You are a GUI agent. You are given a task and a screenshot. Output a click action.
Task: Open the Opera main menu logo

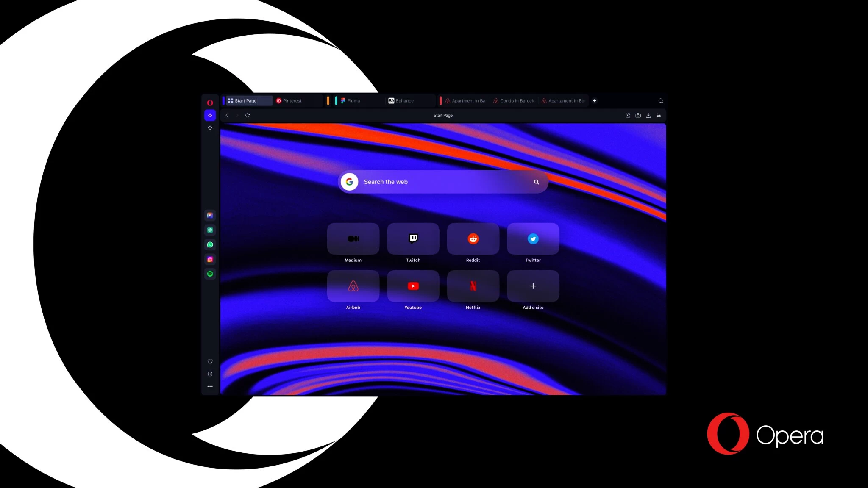(x=210, y=103)
